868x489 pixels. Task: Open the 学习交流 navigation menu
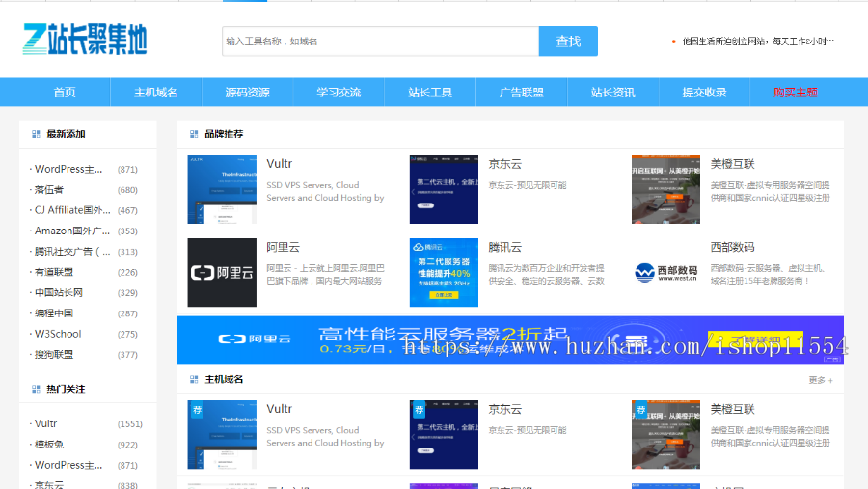tap(339, 93)
